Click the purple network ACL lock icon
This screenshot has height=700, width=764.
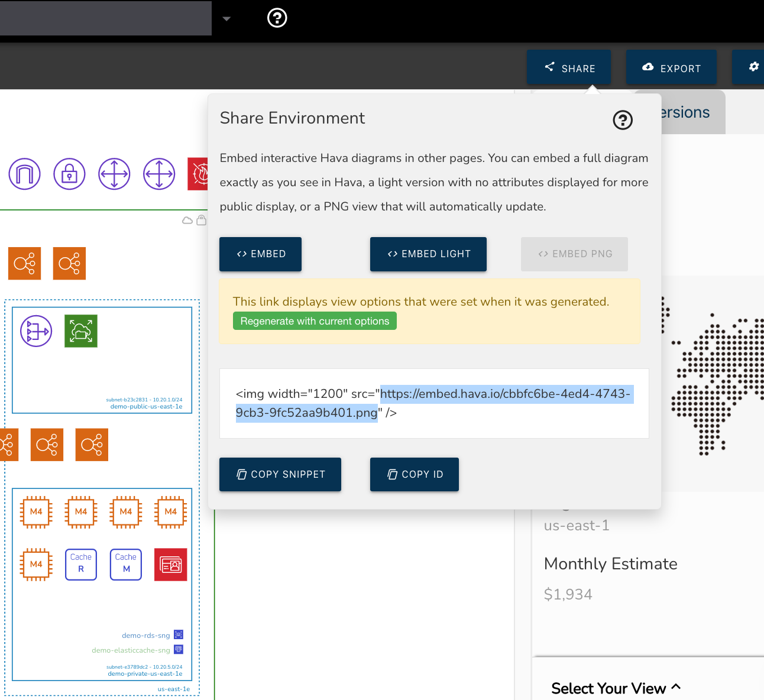click(x=69, y=174)
